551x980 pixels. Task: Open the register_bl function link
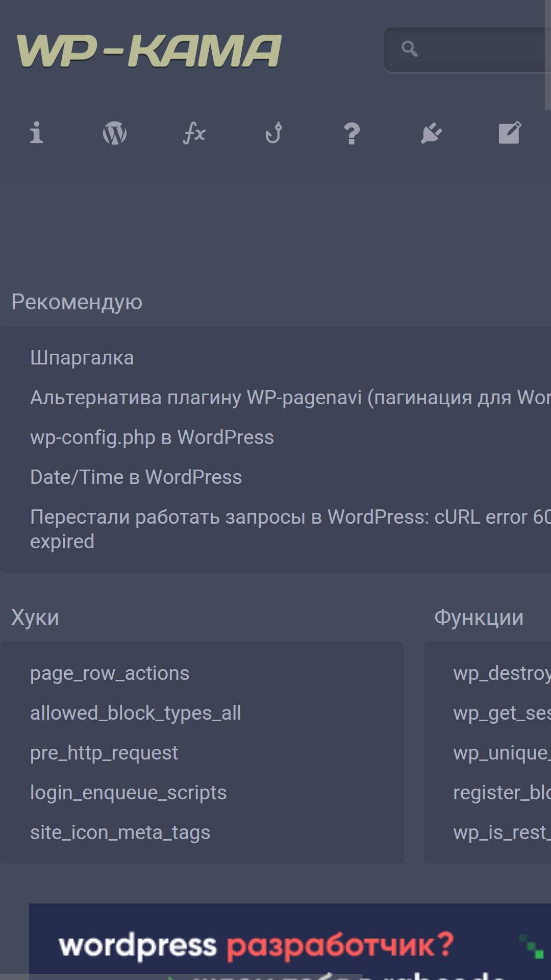pyautogui.click(x=502, y=793)
